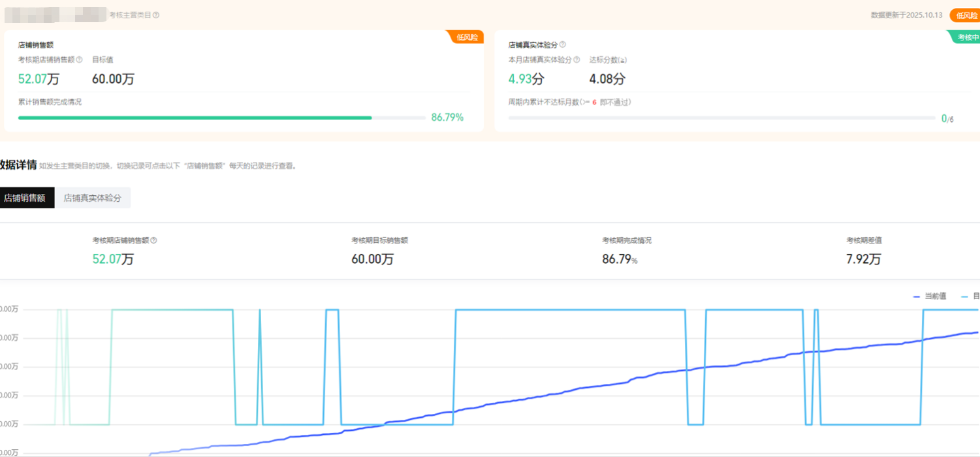Click help icon beside 店铺真实体验分 card title
The height and width of the screenshot is (457, 980).
click(x=563, y=45)
